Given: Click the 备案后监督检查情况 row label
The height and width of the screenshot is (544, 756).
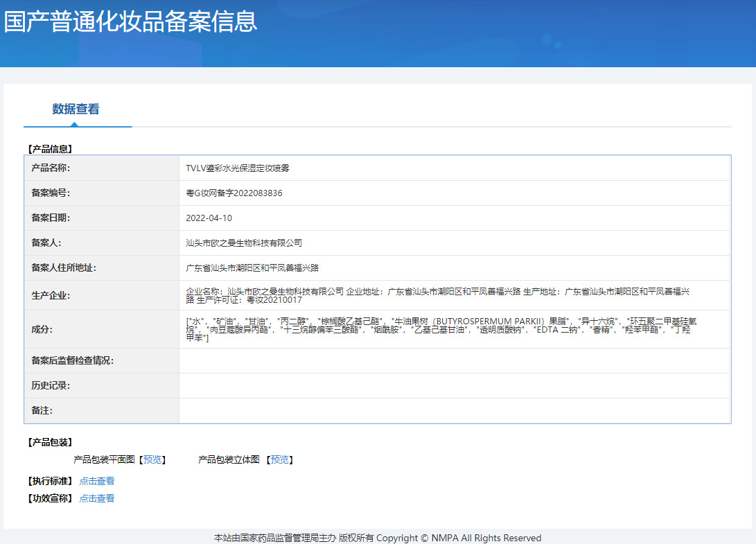Looking at the screenshot, I should 72,361.
